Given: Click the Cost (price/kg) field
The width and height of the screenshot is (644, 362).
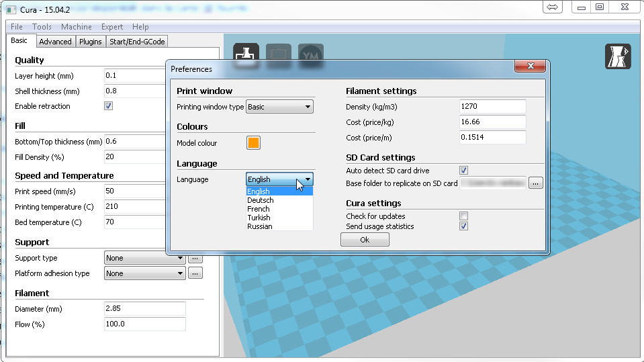Looking at the screenshot, I should [492, 122].
